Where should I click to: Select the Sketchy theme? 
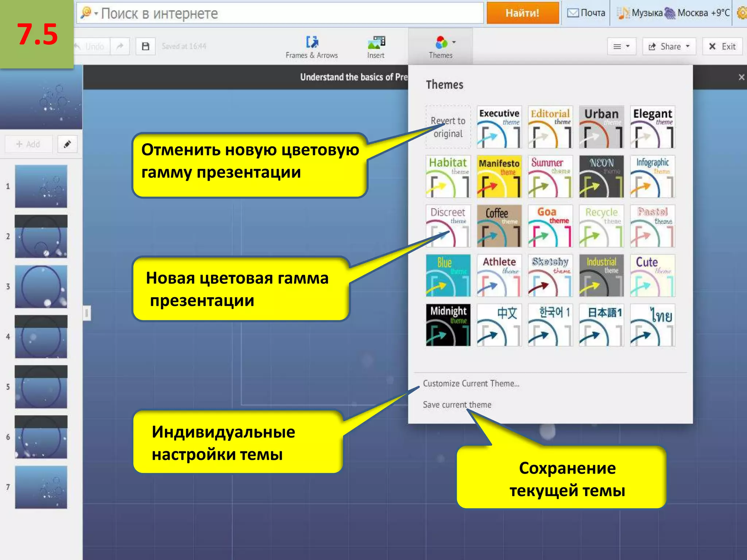coord(550,276)
